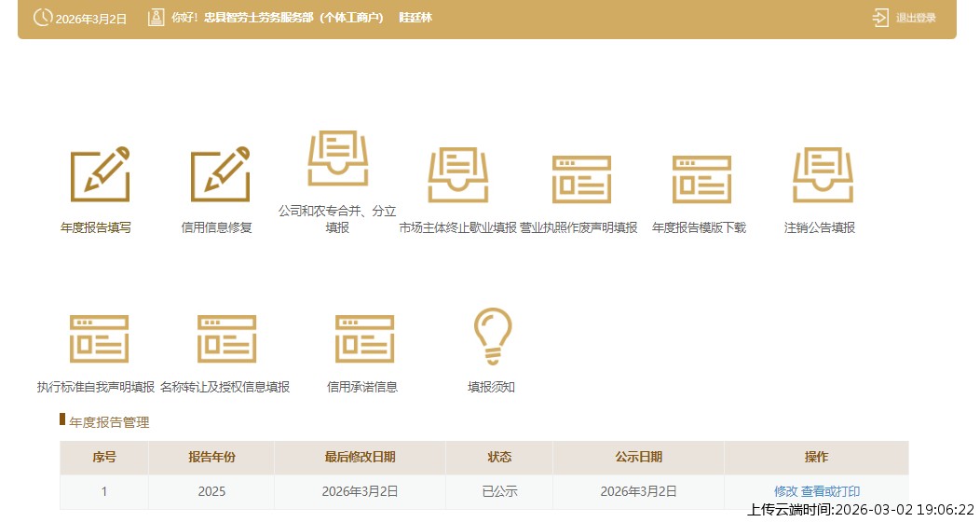Open the 注销公告填报 tray icon
Screen dimensions: 980x522
pyautogui.click(x=822, y=175)
